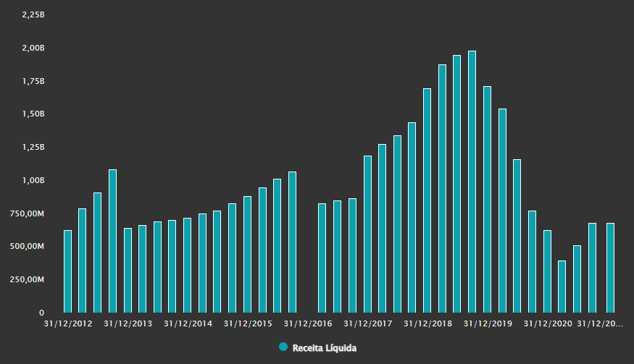Viewport: 634px width, 364px height.
Task: Click the bar above the 31/12/2014 label
Action: (187, 266)
